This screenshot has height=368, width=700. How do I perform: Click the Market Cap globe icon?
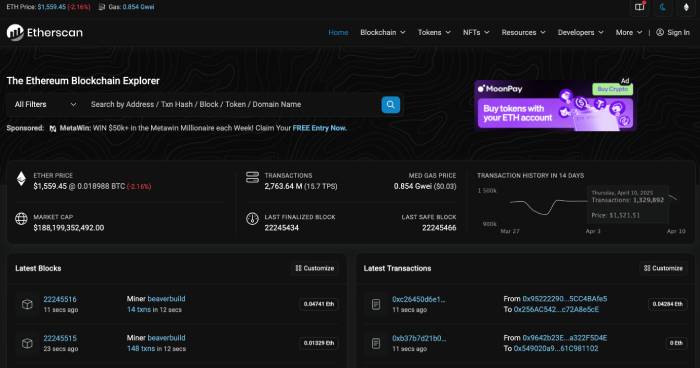[x=21, y=219]
